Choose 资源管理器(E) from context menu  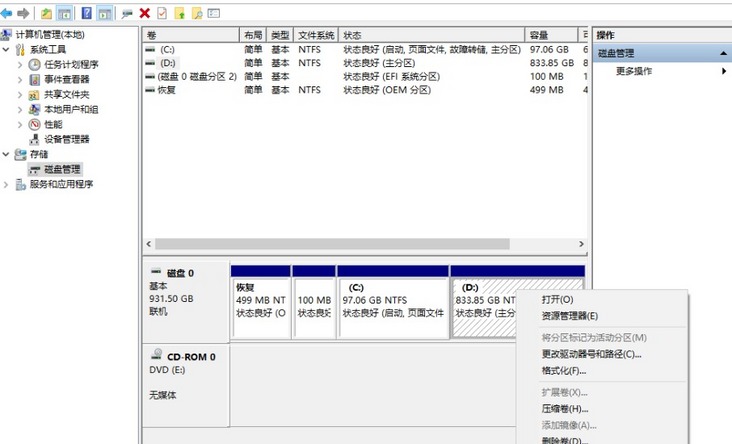pyautogui.click(x=602, y=316)
